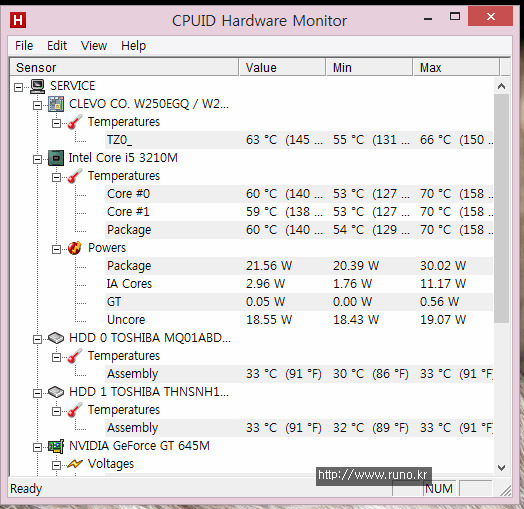Click the vertical scrollbar thumb
The width and height of the screenshot is (524, 509).
pyautogui.click(x=501, y=209)
